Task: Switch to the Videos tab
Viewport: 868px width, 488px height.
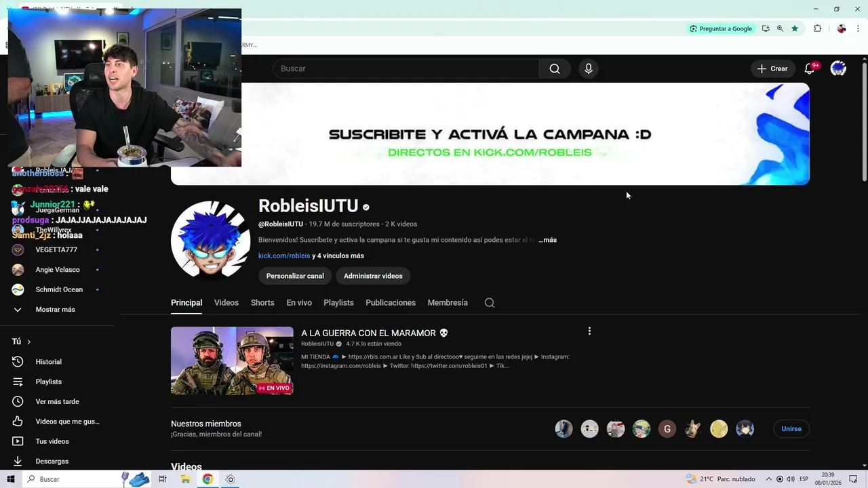Action: pyautogui.click(x=226, y=303)
